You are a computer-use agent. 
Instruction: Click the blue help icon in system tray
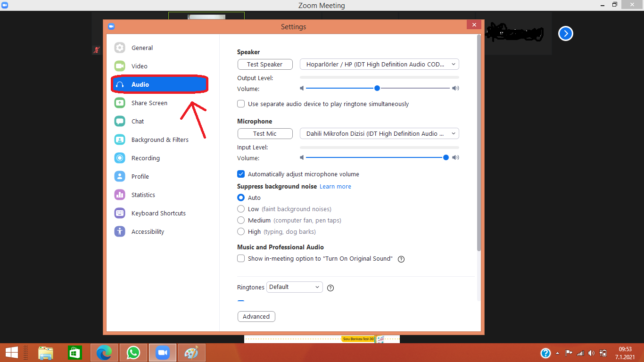(x=545, y=353)
